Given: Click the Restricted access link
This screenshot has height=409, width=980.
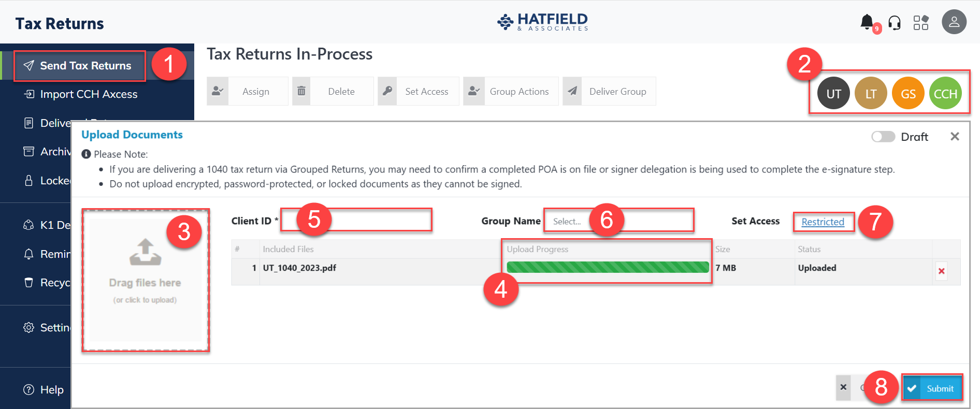Looking at the screenshot, I should point(823,222).
